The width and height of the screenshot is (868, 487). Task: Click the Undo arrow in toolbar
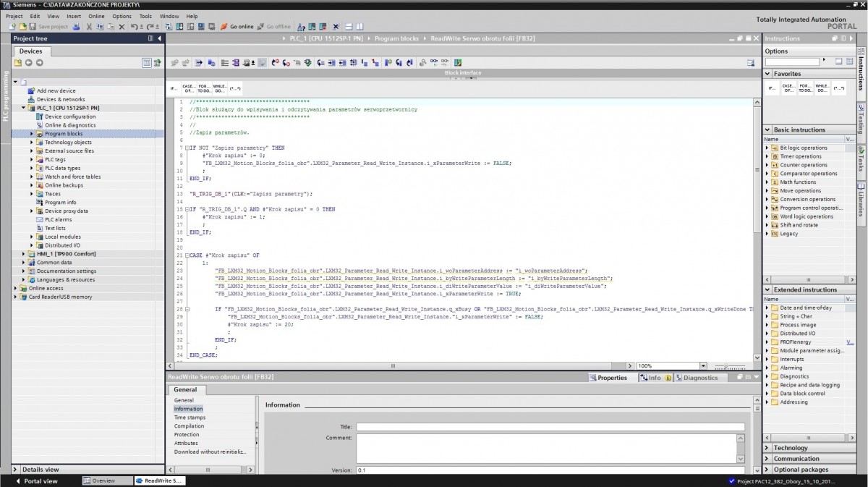135,27
